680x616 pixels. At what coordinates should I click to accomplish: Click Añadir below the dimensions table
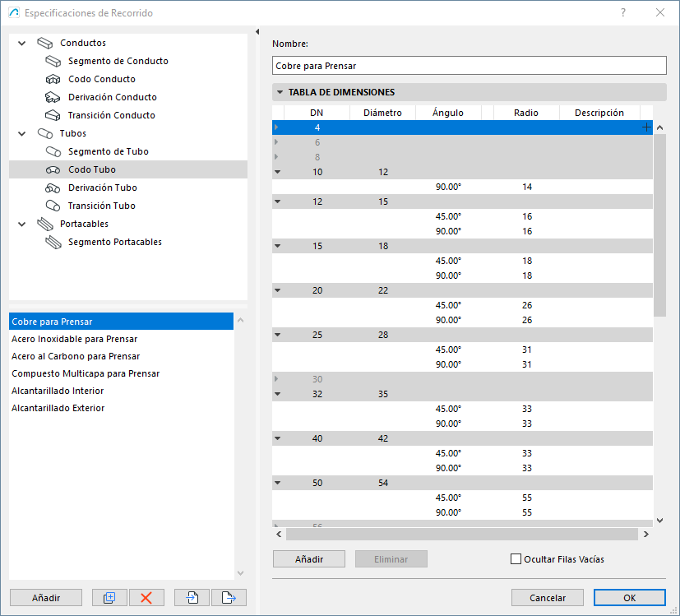point(308,559)
